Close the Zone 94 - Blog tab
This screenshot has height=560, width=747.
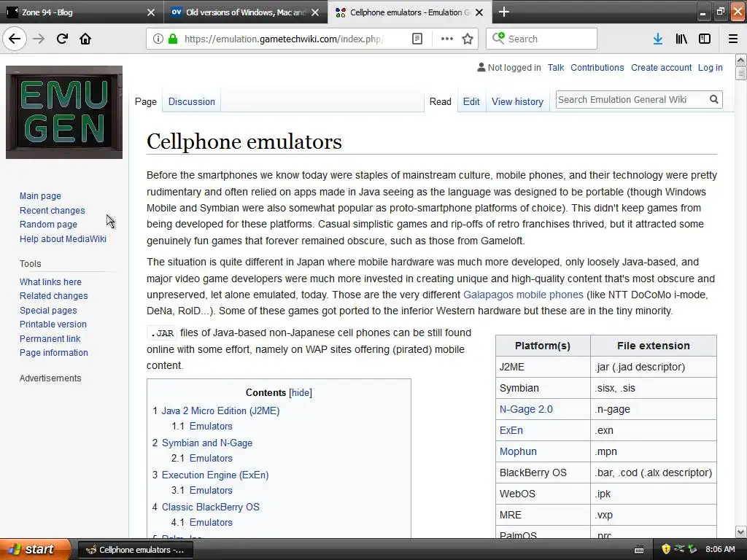(150, 12)
